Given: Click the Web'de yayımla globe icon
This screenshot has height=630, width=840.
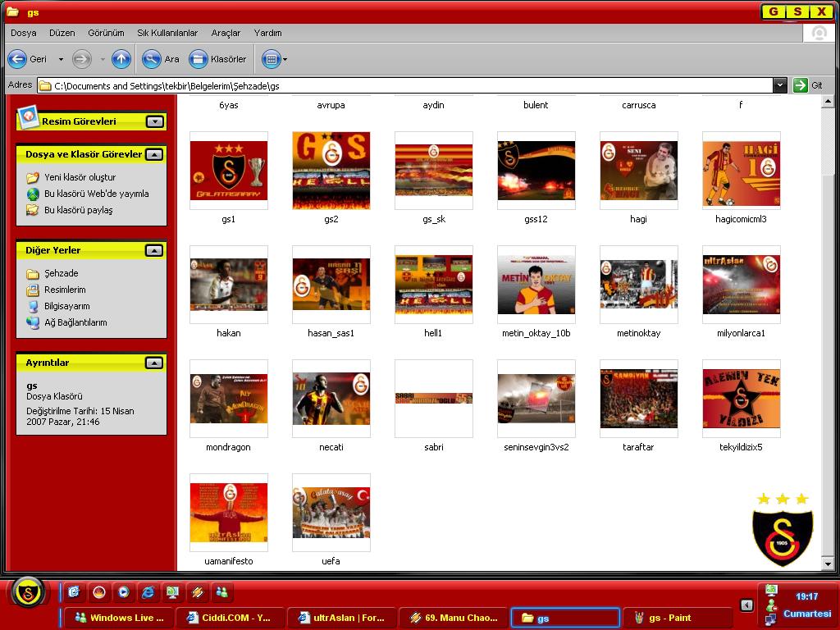Looking at the screenshot, I should (x=33, y=194).
